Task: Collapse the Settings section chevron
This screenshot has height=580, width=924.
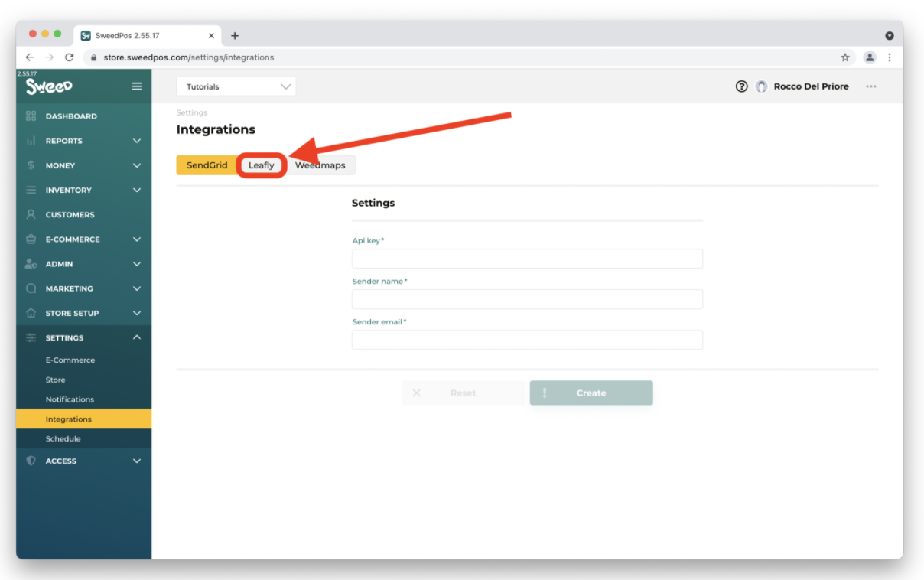Action: (x=137, y=337)
